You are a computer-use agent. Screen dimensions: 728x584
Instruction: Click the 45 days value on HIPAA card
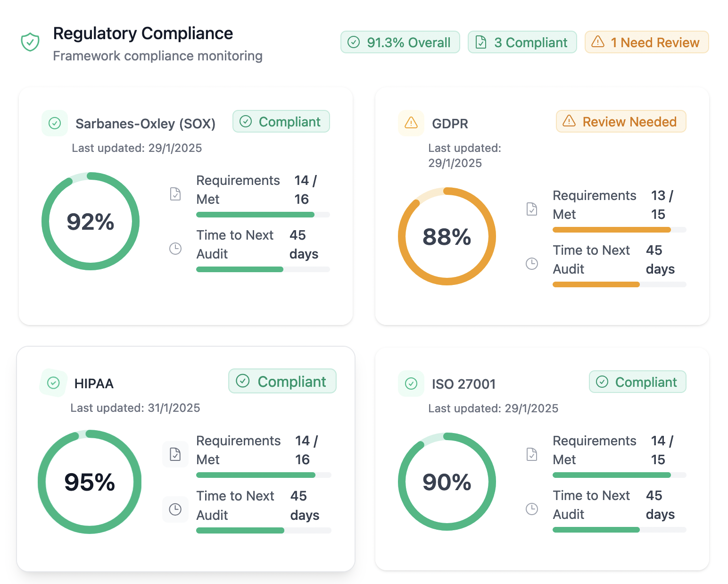[305, 505]
